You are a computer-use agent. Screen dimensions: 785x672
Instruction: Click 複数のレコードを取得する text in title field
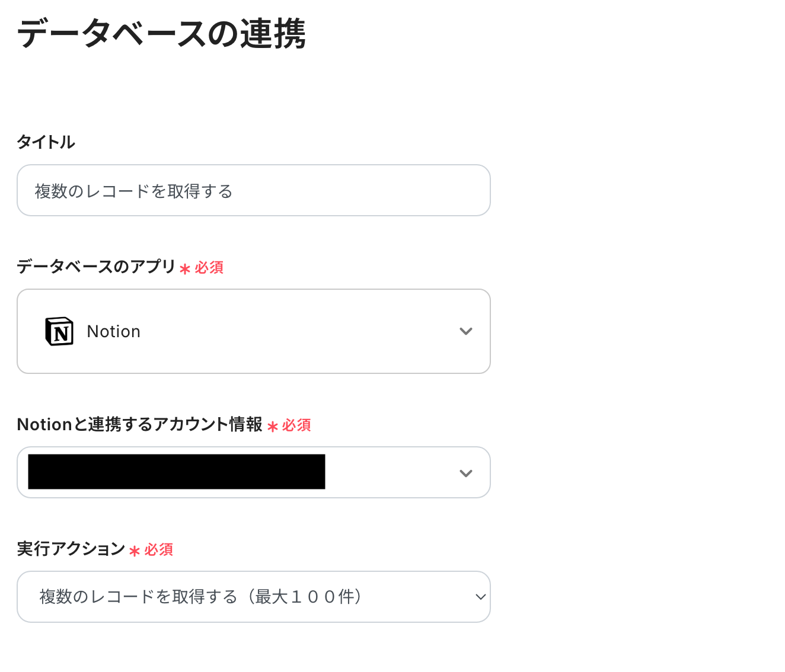click(133, 191)
